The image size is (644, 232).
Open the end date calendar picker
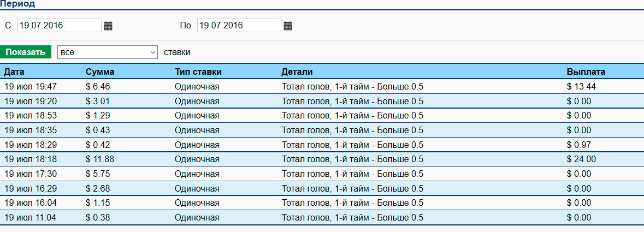(288, 26)
